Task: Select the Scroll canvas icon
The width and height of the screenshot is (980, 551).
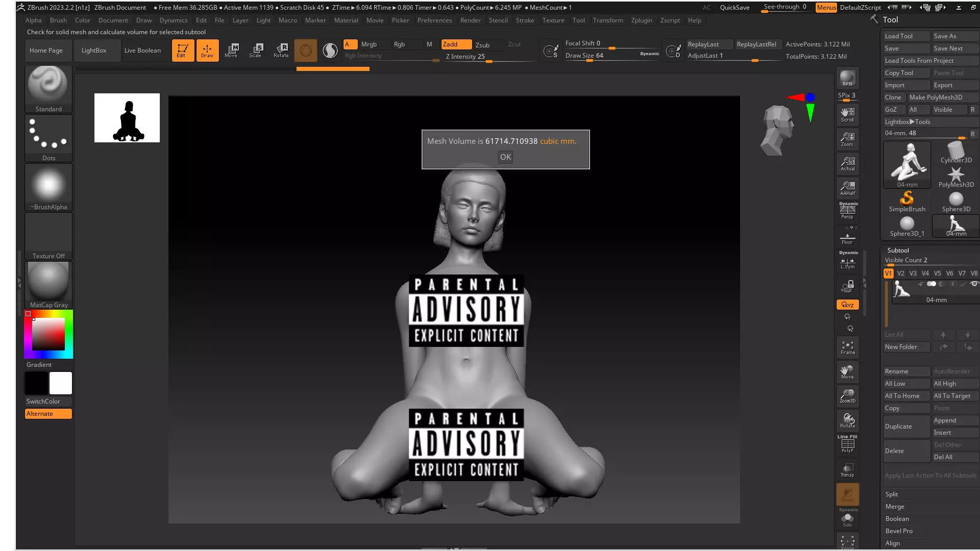Action: point(847,115)
